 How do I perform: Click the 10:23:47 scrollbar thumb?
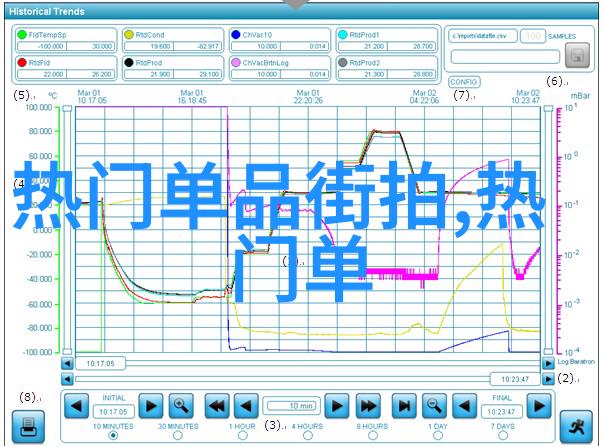pyautogui.click(x=515, y=379)
